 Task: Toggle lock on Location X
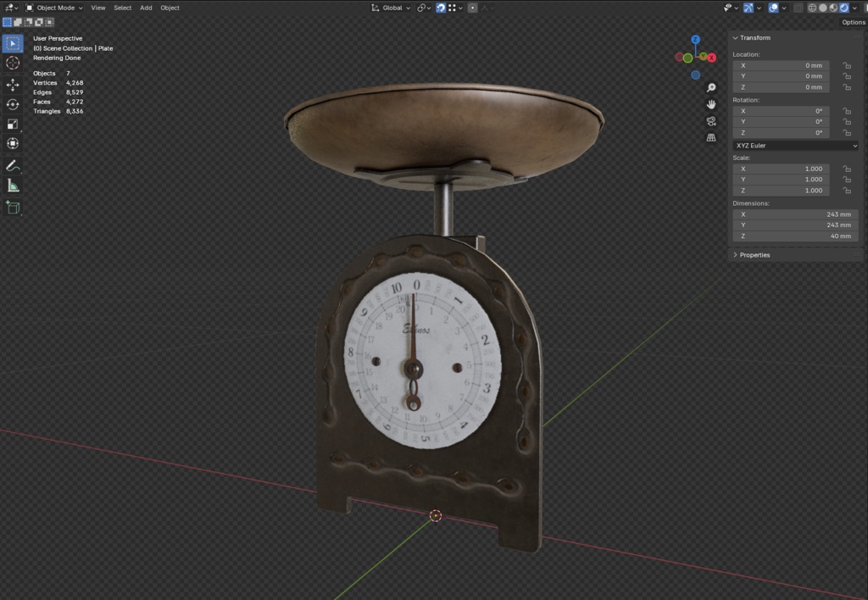[847, 65]
